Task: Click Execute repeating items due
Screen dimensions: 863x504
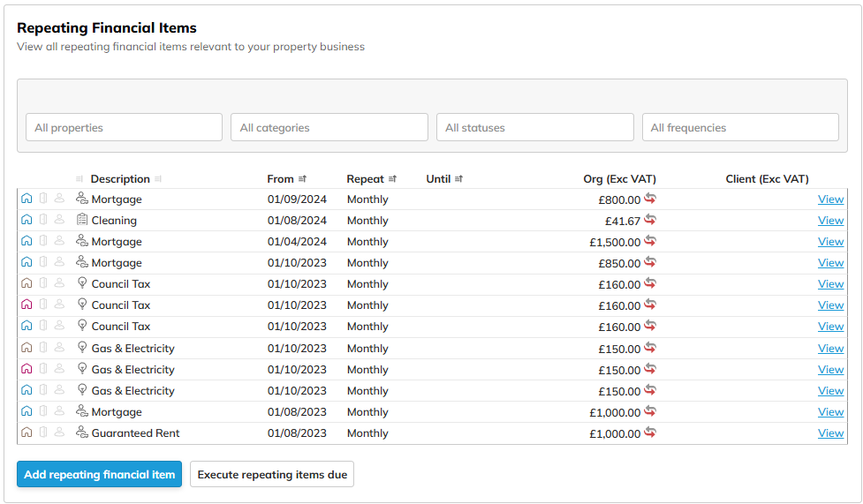Action: 272,474
